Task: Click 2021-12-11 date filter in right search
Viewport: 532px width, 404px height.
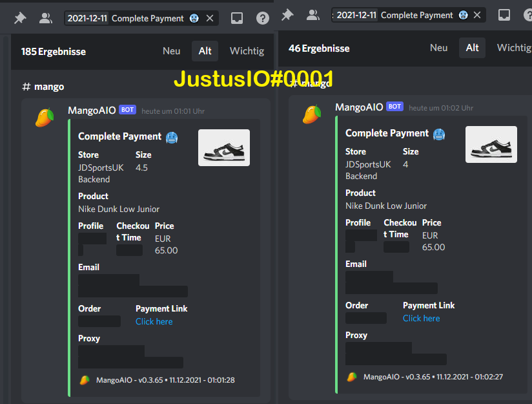Action: (x=356, y=15)
